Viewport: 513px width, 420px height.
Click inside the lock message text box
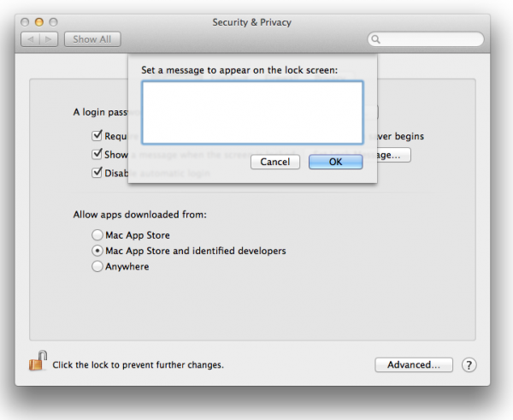[252, 113]
